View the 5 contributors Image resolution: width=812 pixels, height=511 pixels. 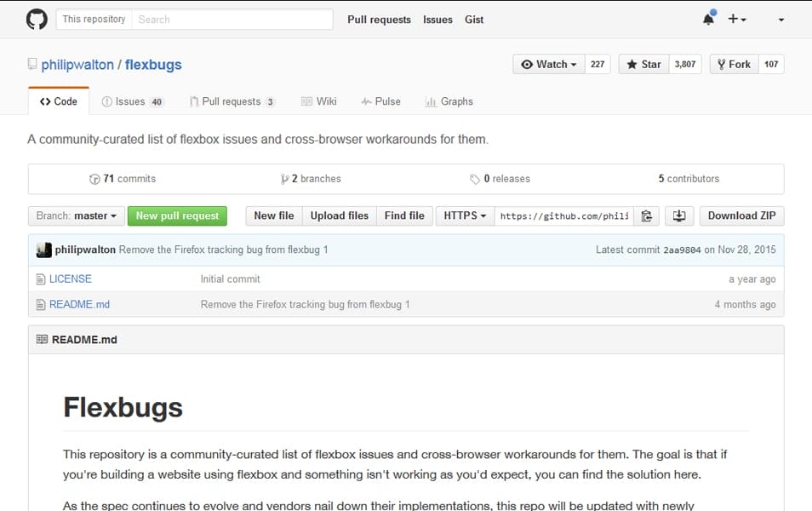click(689, 179)
